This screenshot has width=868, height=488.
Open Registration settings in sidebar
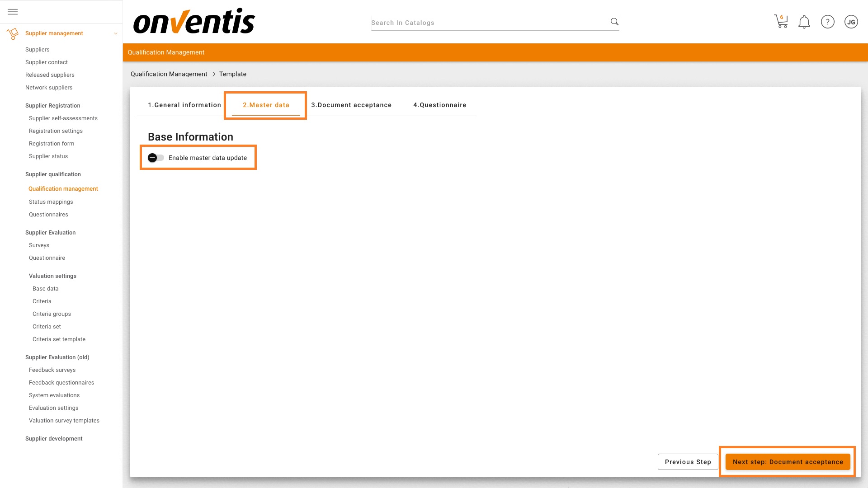click(56, 131)
